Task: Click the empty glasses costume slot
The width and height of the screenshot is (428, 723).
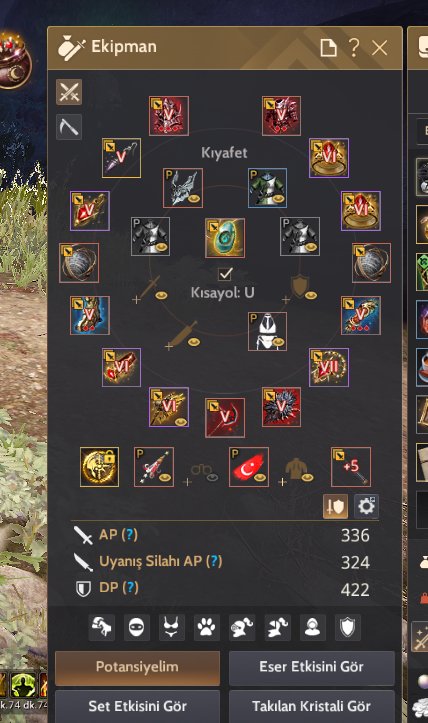Action: click(202, 472)
